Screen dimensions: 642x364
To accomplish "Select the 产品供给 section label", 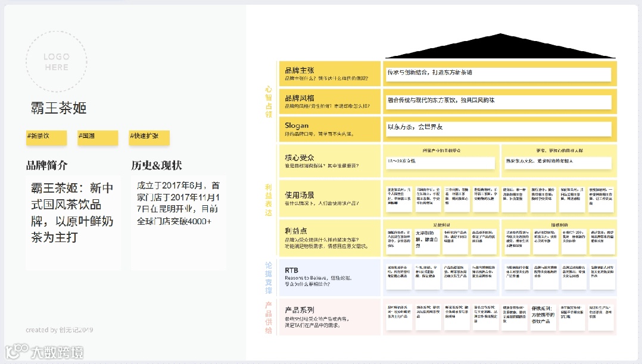I will [269, 318].
